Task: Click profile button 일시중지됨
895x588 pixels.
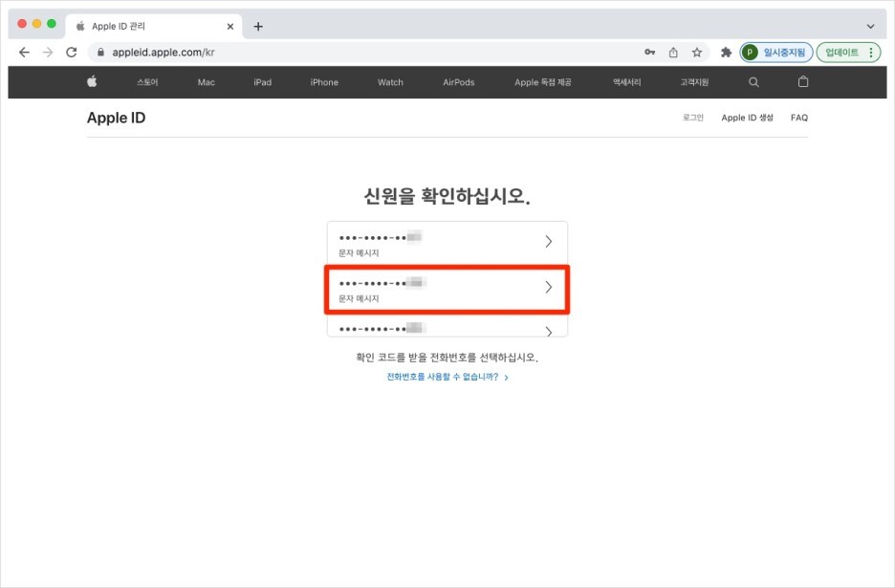Action: click(776, 53)
